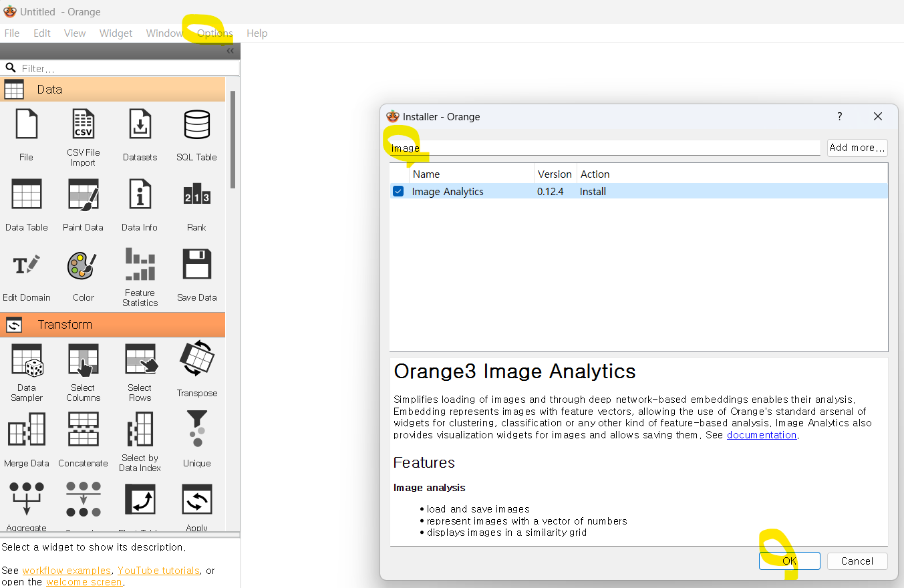
Task: Select the Save Data widget
Action: coord(196,275)
